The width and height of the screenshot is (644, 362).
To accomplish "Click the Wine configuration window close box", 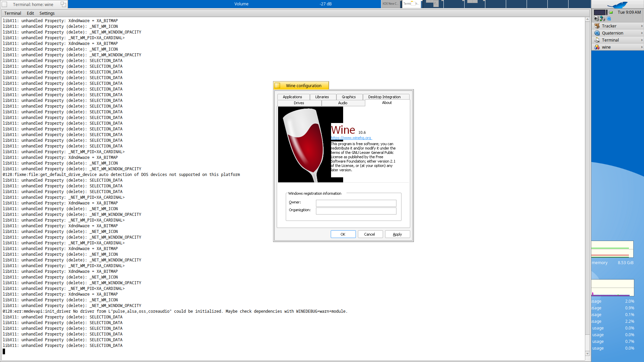I will point(277,86).
